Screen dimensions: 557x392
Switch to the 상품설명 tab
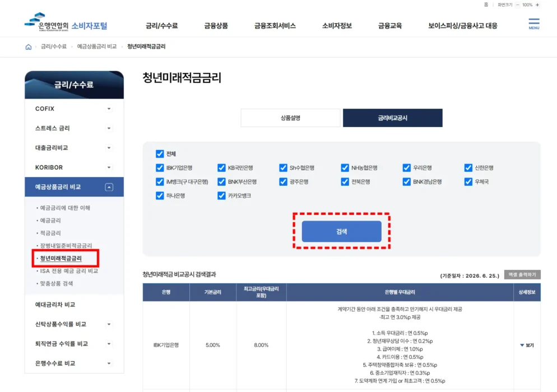(290, 118)
